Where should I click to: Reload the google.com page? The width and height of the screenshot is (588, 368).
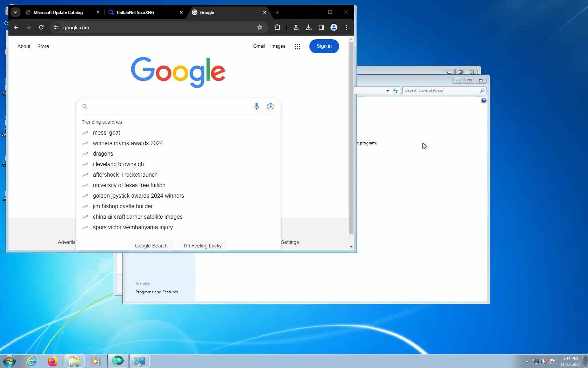[x=41, y=27]
